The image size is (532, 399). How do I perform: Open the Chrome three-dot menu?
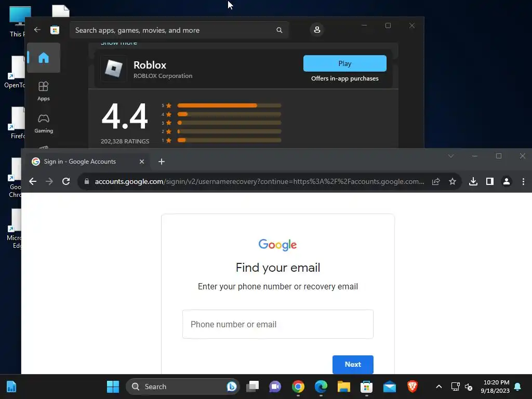tap(523, 181)
